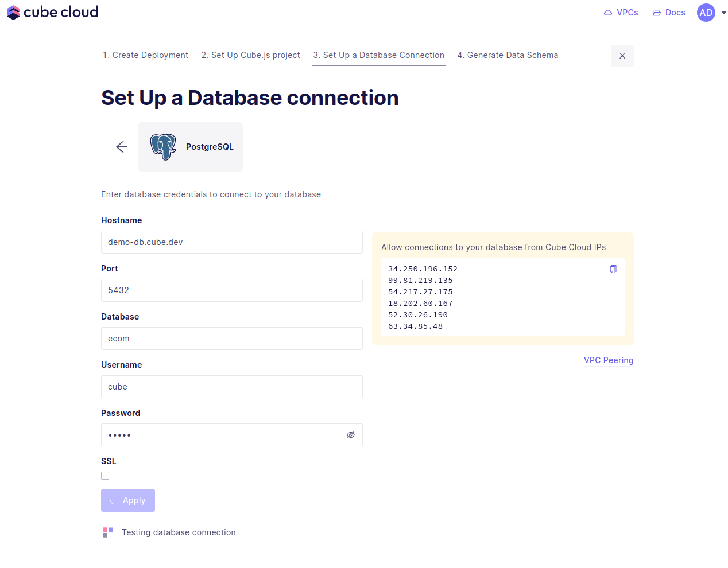Expand the account dropdown arrow
The image size is (728, 568).
click(x=723, y=13)
